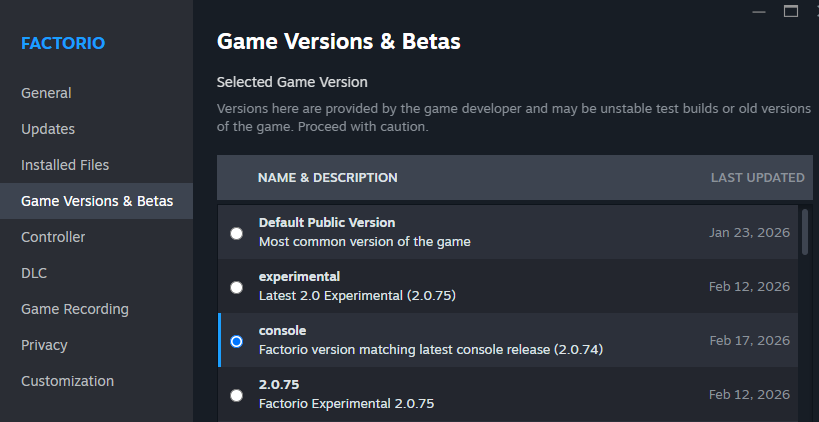Open the Privacy section
This screenshot has width=819, height=422.
click(x=44, y=345)
